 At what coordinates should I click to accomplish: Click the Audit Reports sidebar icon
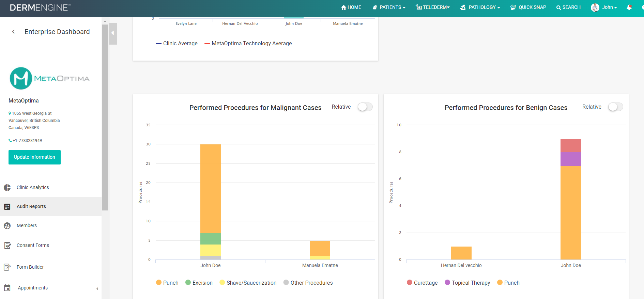(x=7, y=207)
